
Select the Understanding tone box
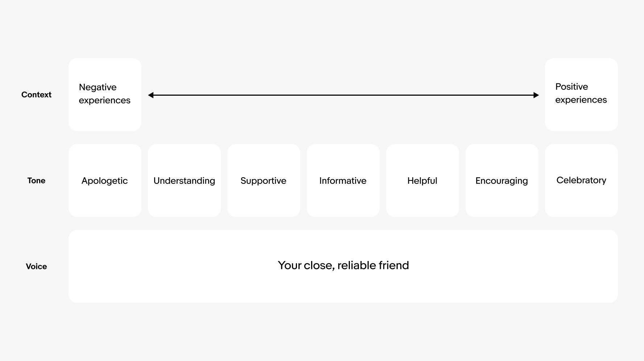[184, 180]
